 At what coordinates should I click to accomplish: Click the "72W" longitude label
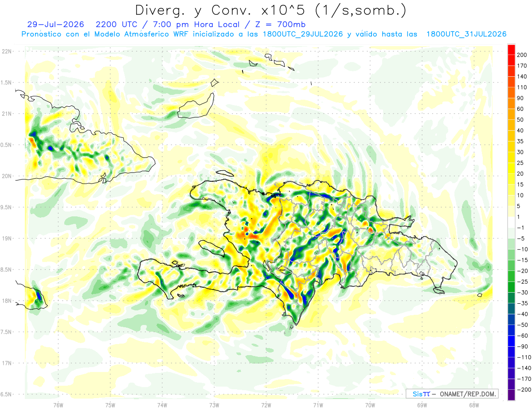266,405
